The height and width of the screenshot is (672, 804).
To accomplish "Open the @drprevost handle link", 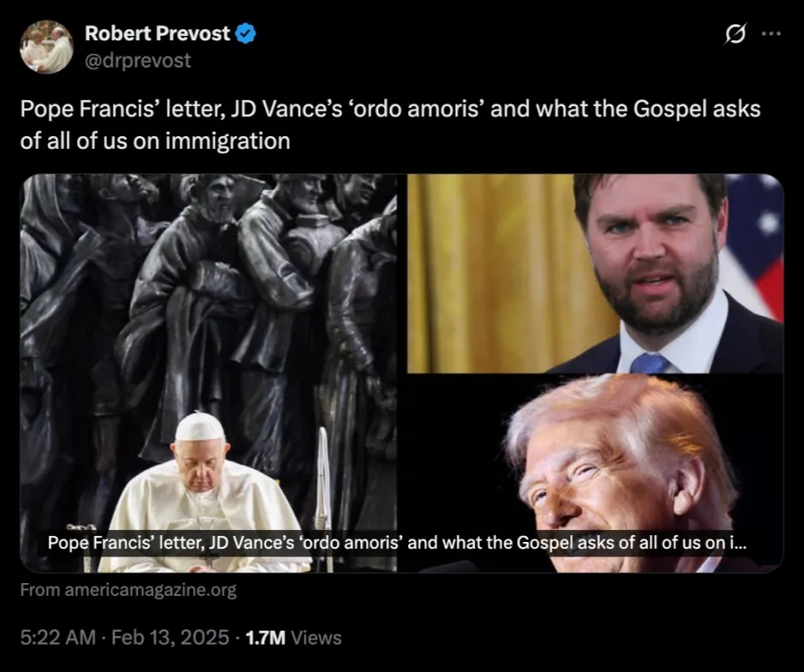I will (x=138, y=61).
